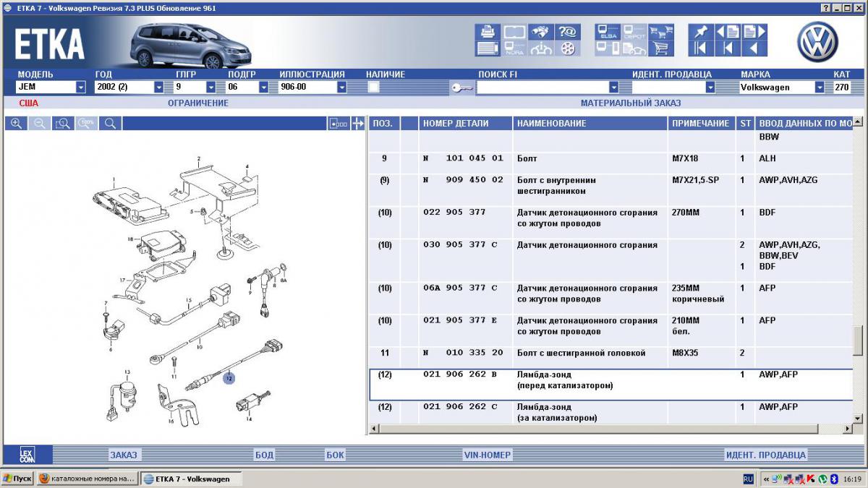Open the ГОД dropdown showing 2002 (2)

(159, 87)
